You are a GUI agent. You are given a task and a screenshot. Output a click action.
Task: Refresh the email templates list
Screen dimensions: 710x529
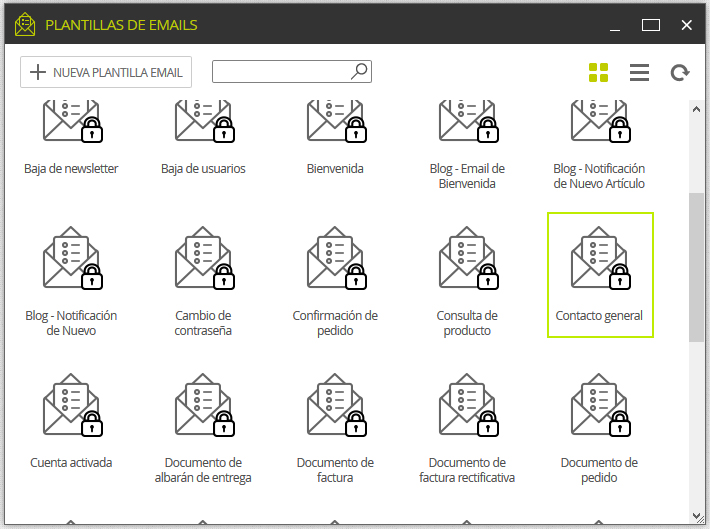680,72
